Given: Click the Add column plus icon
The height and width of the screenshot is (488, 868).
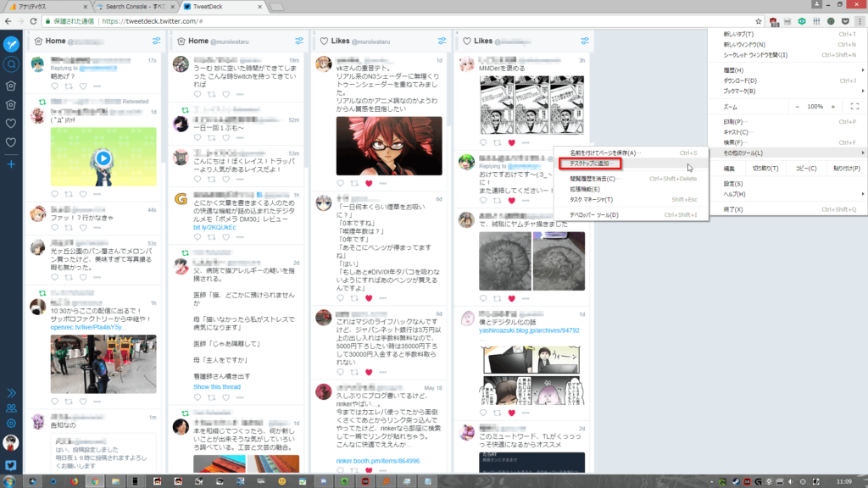Looking at the screenshot, I should 11,164.
